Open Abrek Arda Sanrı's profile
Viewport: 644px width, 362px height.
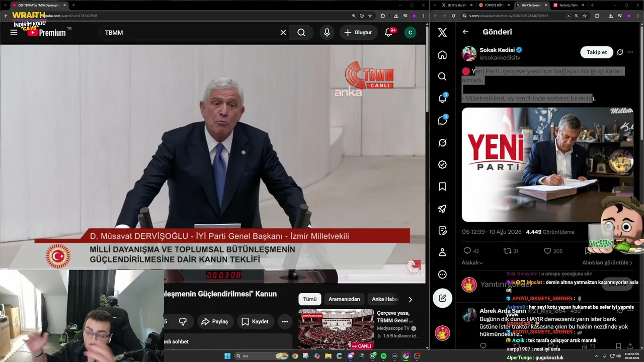[503, 311]
